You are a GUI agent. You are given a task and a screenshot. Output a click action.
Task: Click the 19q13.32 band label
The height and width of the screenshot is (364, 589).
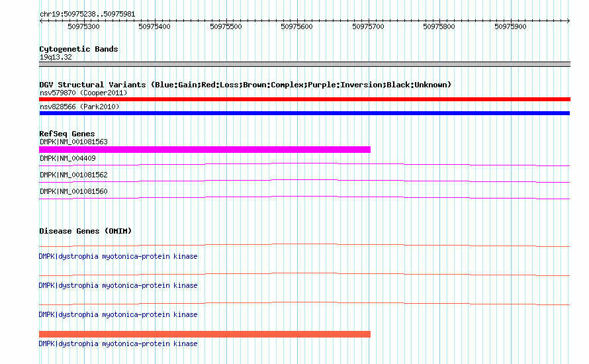pyautogui.click(x=56, y=57)
